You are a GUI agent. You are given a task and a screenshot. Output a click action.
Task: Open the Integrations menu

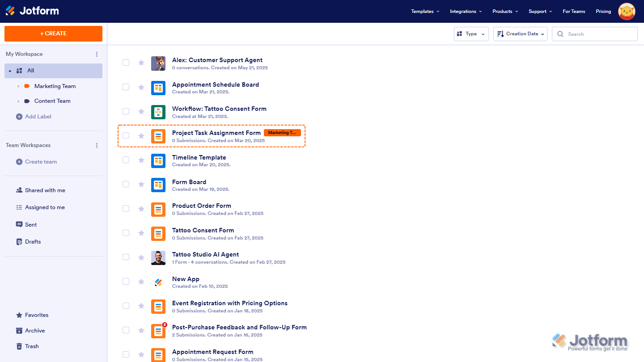[466, 12]
